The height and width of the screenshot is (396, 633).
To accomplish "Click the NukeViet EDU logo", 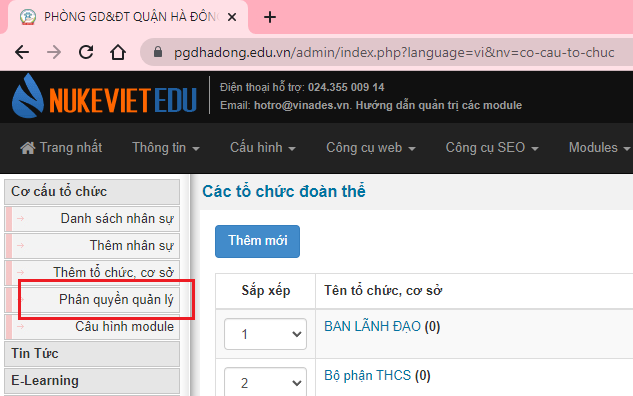I will (104, 97).
